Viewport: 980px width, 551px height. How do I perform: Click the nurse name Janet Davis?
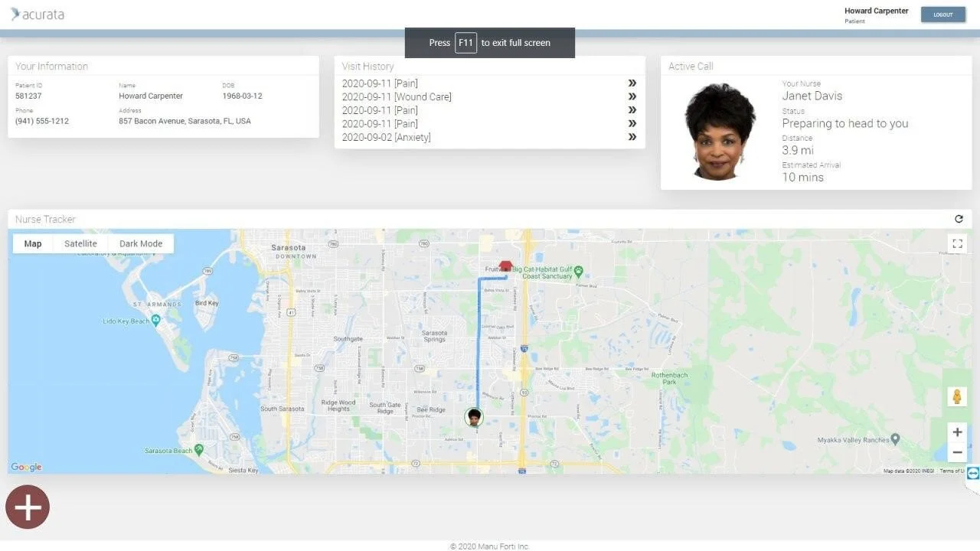(x=812, y=96)
